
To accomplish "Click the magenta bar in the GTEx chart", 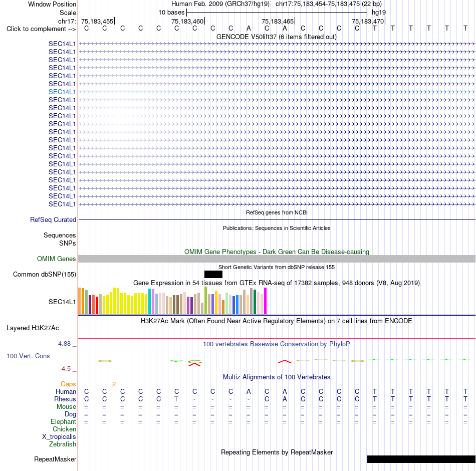I will (x=266, y=301).
